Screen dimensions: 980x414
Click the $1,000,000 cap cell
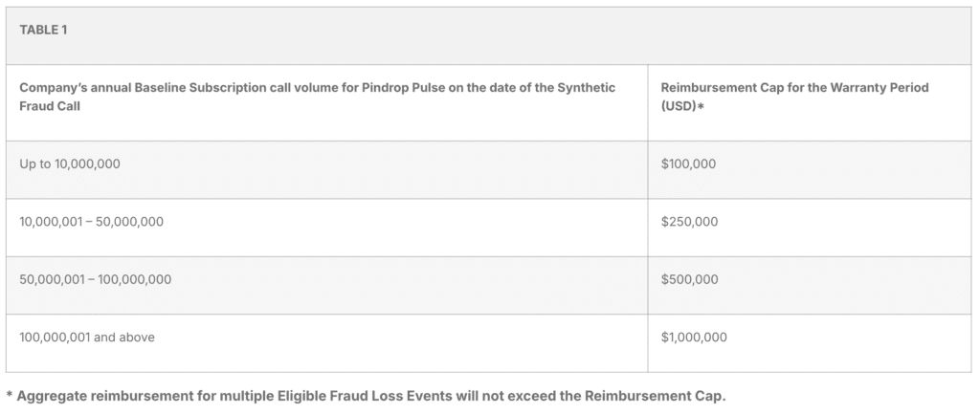(x=694, y=338)
